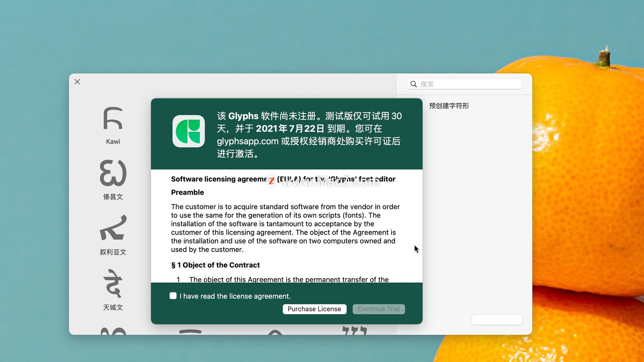
Task: Click the '§ 1 Object of the Contract' heading
Action: point(215,265)
